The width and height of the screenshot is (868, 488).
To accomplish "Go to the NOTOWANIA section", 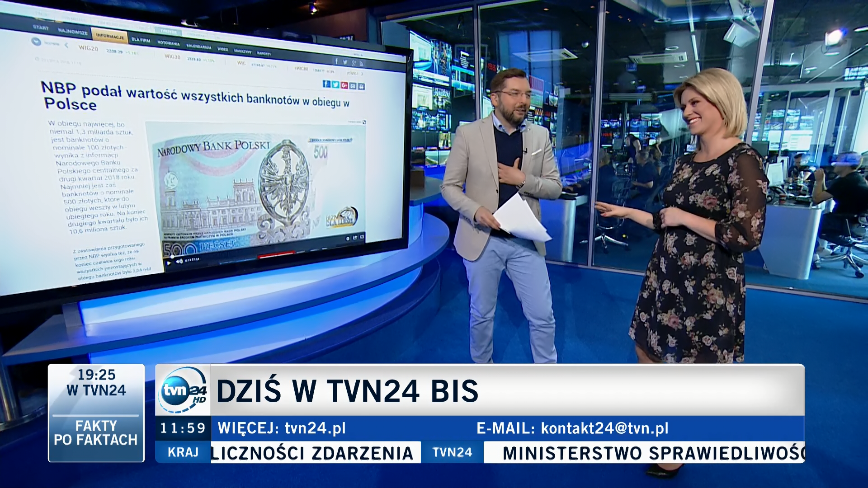I will [x=169, y=43].
